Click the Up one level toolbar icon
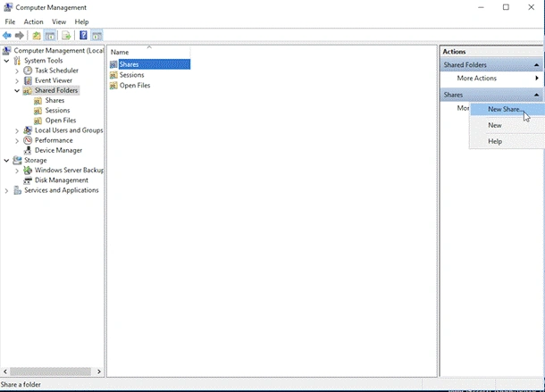This screenshot has width=545, height=392. point(37,36)
